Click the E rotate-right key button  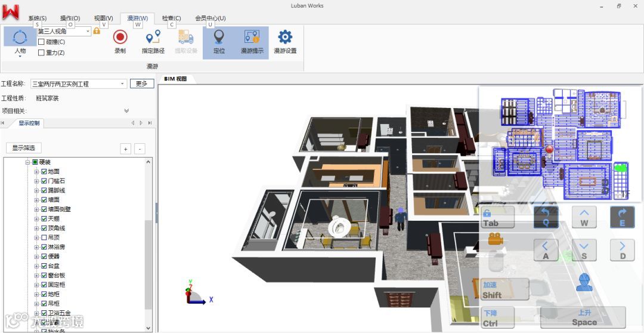pos(622,217)
